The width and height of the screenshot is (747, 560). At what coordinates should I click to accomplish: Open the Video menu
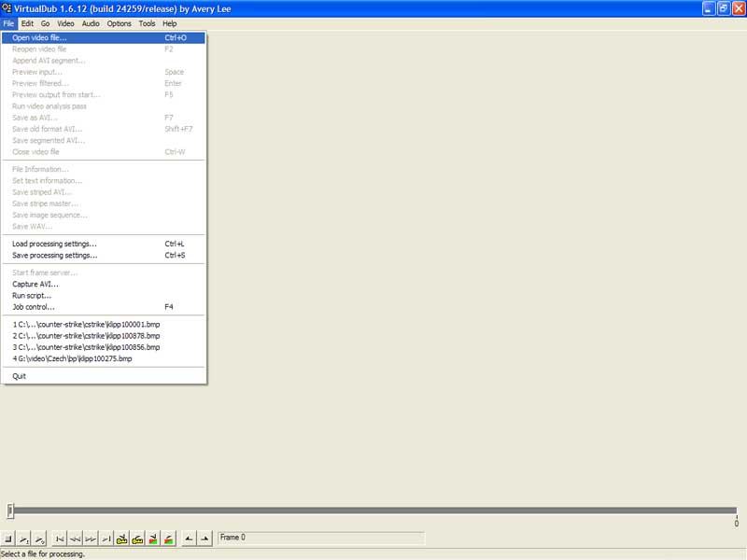(x=65, y=23)
